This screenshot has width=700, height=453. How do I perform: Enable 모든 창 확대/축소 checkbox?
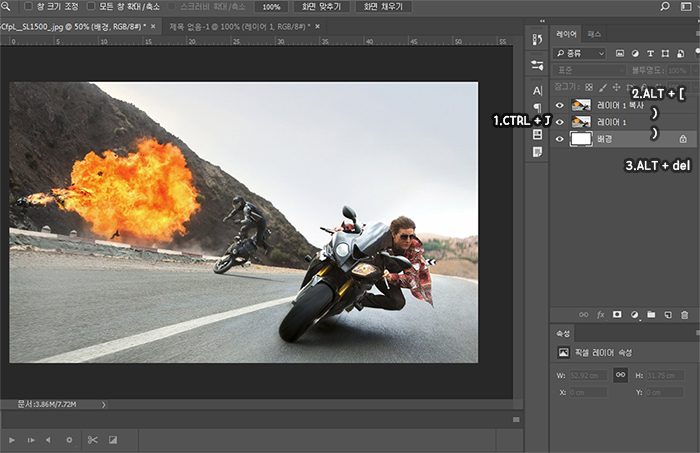pos(91,6)
